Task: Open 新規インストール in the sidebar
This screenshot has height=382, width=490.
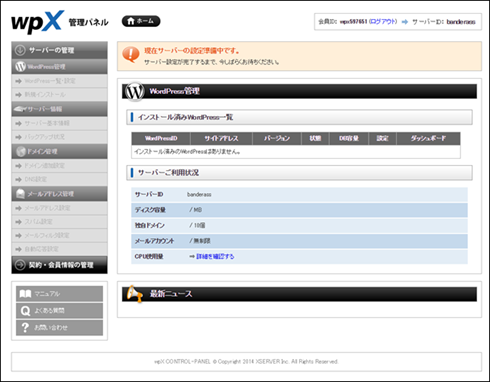Action: click(x=59, y=95)
